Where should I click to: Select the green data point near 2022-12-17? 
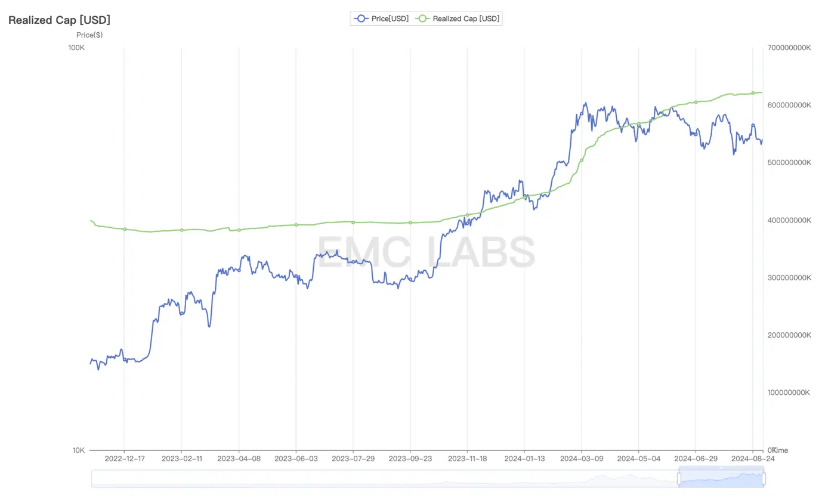[x=124, y=228]
